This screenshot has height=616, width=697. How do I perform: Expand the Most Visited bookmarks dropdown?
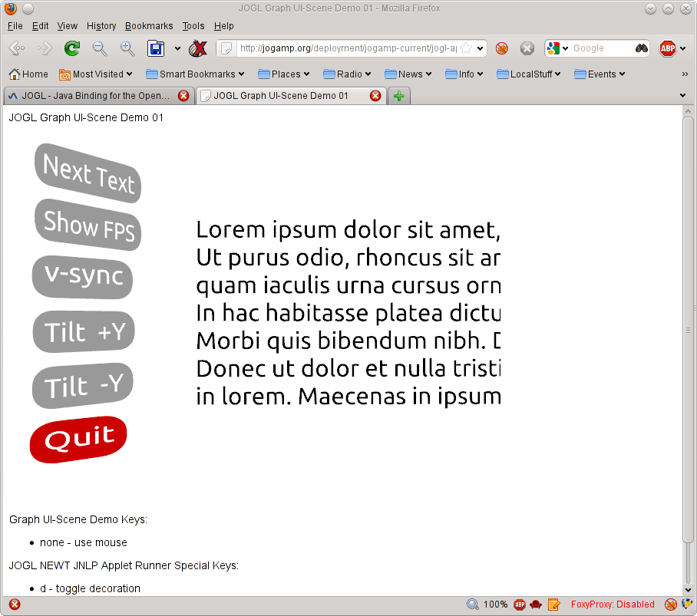(96, 74)
